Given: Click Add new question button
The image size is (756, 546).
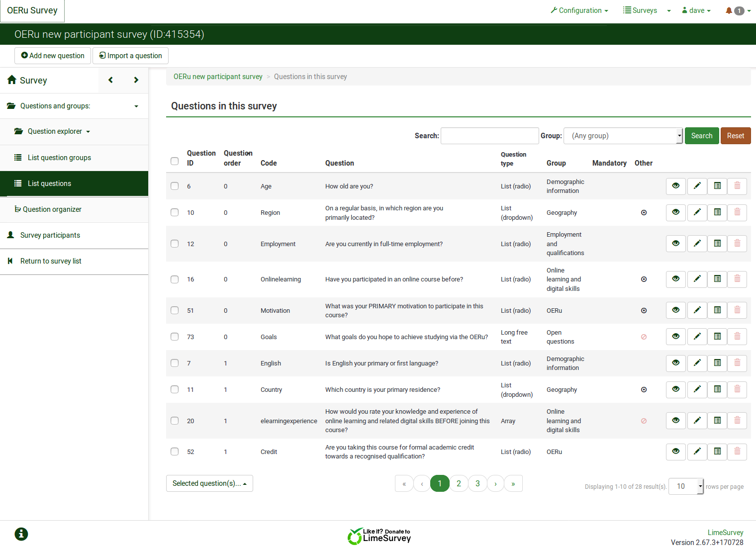Looking at the screenshot, I should (x=53, y=56).
